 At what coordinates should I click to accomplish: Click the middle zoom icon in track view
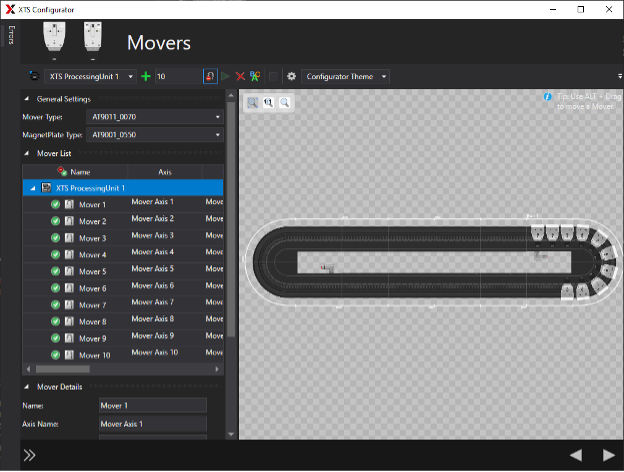point(269,102)
